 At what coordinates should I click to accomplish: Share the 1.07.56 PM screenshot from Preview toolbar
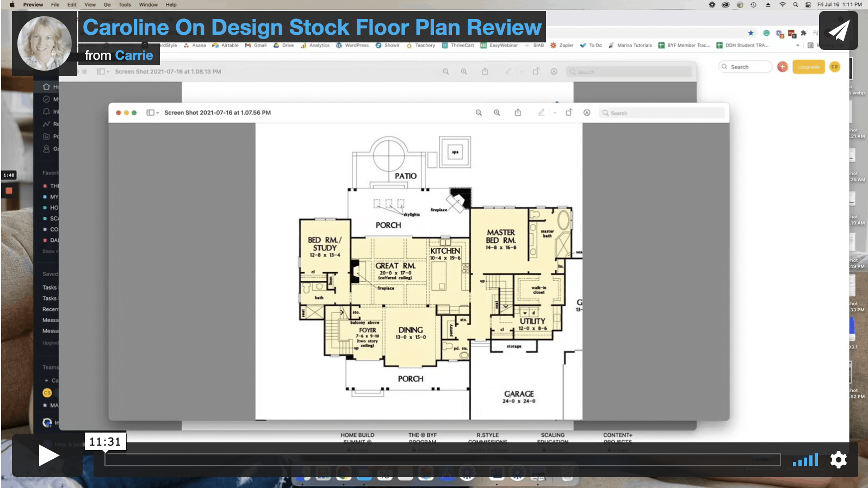click(x=518, y=112)
